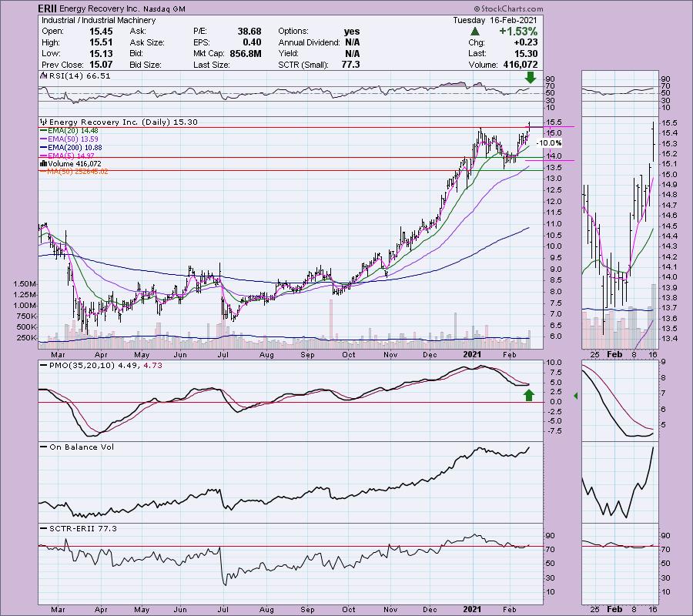Click the '1.50M' volume axis label
Image resolution: width=693 pixels, height=616 pixels.
point(25,284)
